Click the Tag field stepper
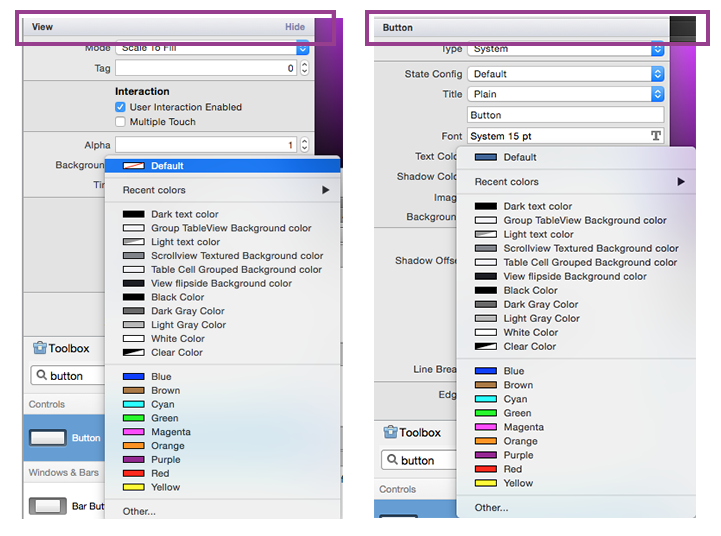 (305, 68)
